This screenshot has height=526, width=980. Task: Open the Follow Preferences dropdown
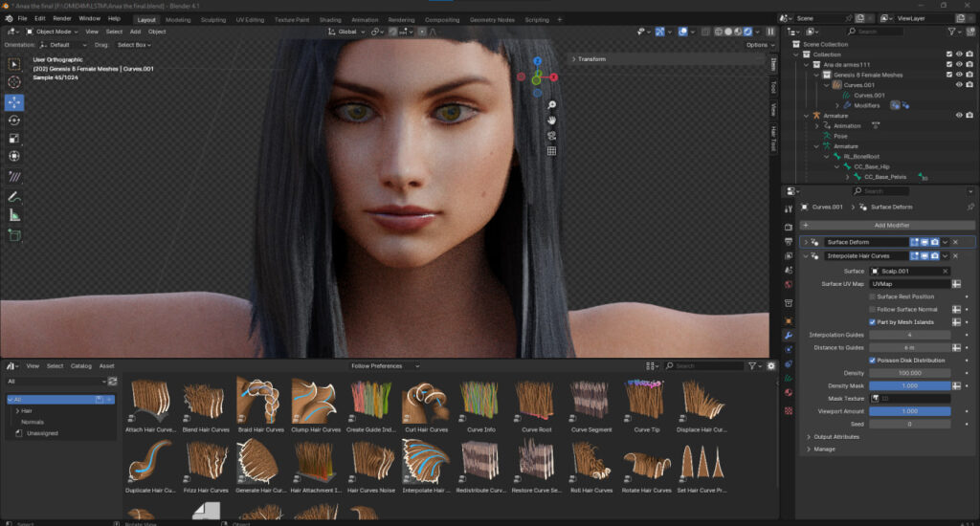[385, 366]
